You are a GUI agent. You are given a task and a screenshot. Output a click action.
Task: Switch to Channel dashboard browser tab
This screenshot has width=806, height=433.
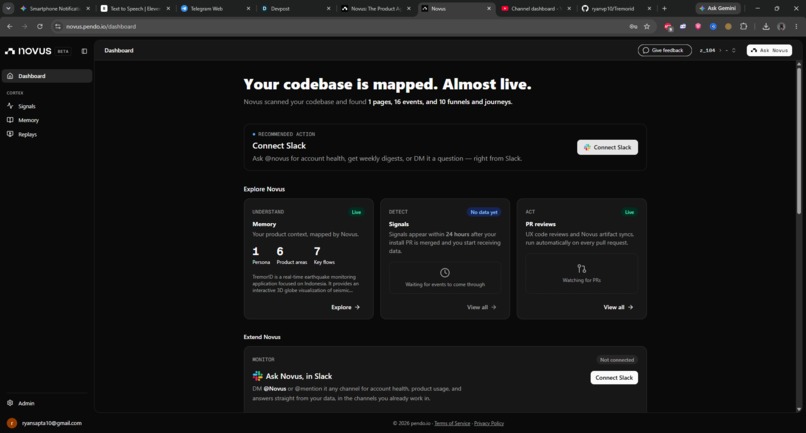pos(536,9)
